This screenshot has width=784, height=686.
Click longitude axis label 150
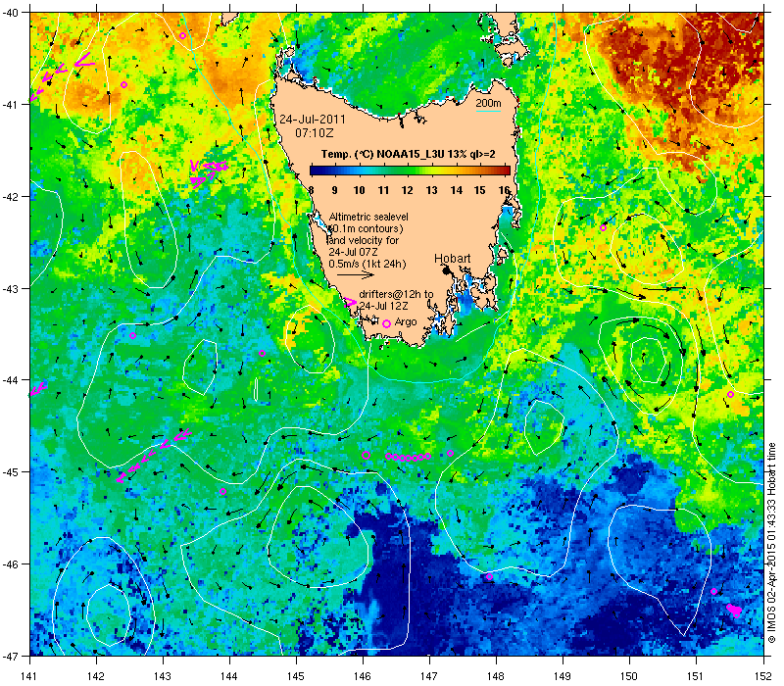pyautogui.click(x=629, y=676)
